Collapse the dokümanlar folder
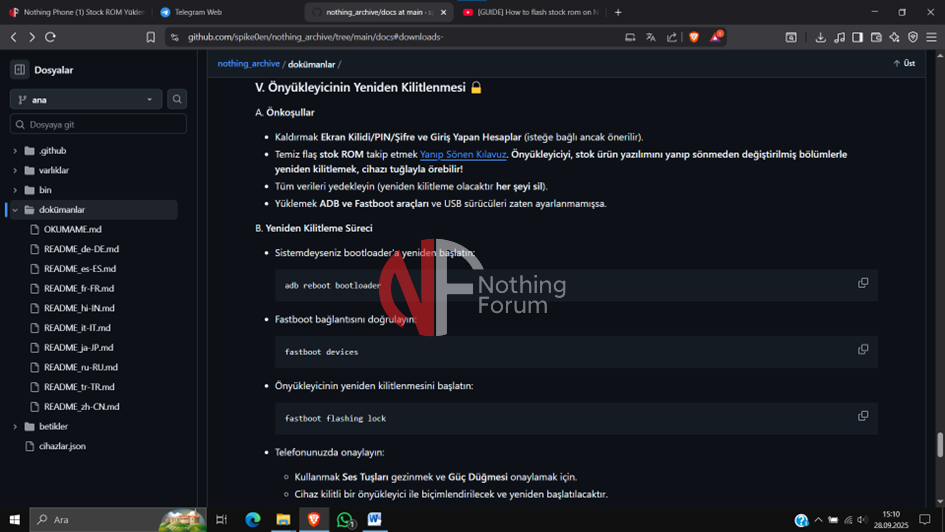 click(x=15, y=210)
